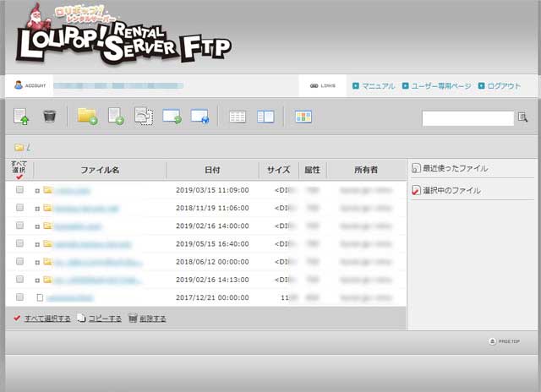The width and height of the screenshot is (541, 392).
Task: Create a new folder with toolbar icon
Action: [87, 117]
